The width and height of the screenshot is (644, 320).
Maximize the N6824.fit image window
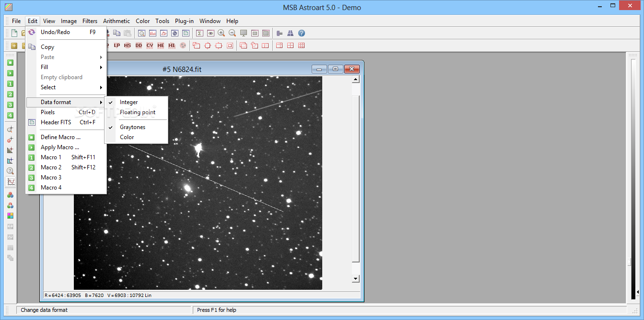tap(335, 69)
